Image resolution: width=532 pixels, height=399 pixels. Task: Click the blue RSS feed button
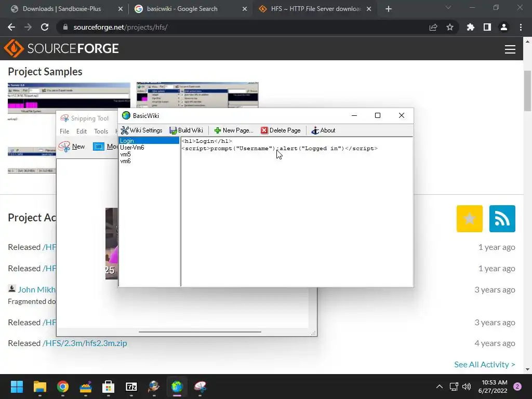coord(502,219)
